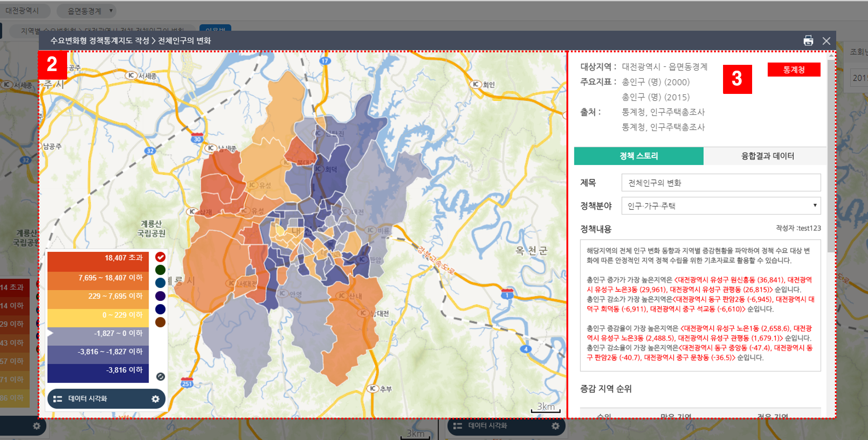Select the red checked color scheme

tap(160, 257)
